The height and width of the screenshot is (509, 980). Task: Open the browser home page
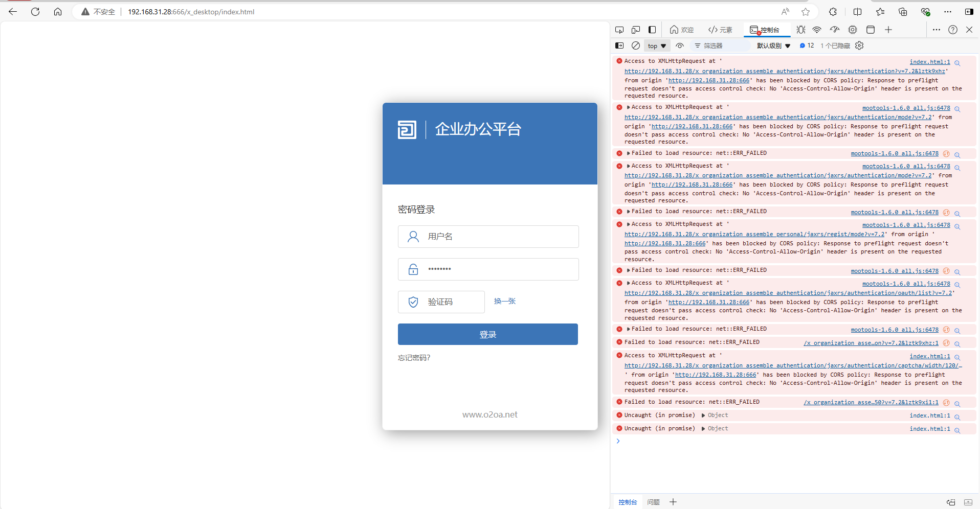point(58,12)
